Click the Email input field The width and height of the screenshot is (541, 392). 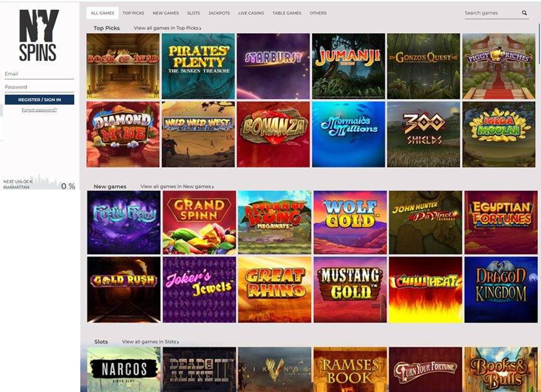[x=39, y=74]
